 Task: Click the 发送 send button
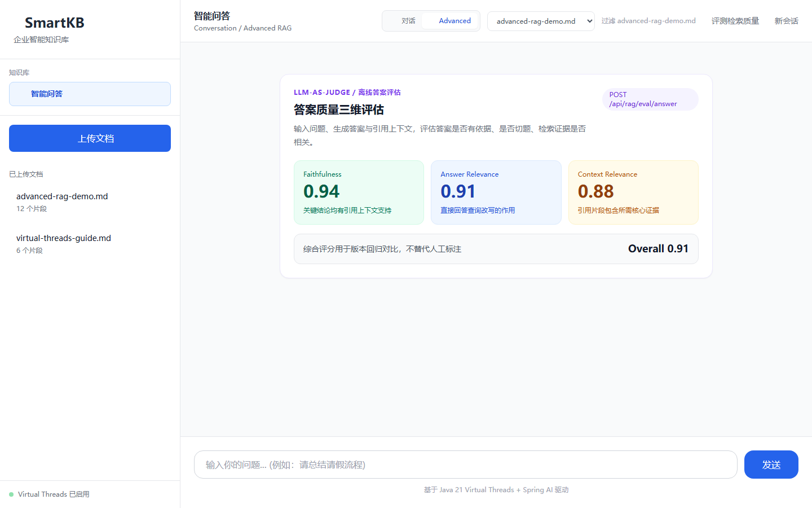(x=771, y=465)
